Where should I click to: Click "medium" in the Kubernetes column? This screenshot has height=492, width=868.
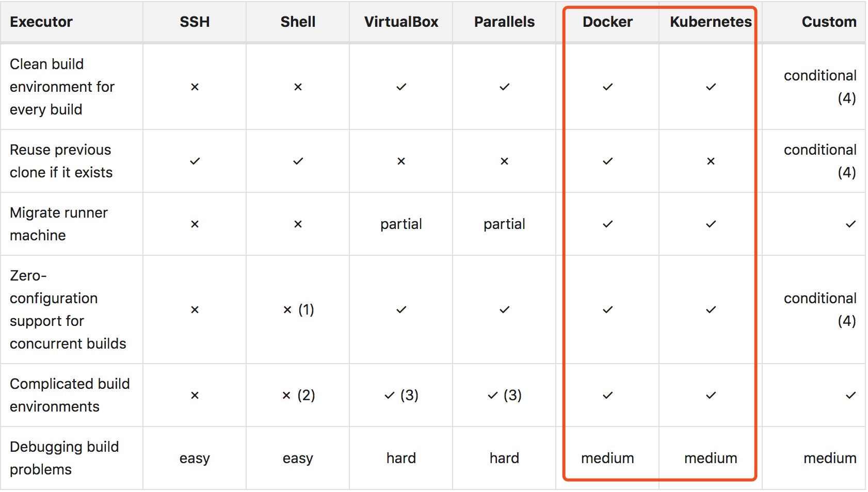711,458
